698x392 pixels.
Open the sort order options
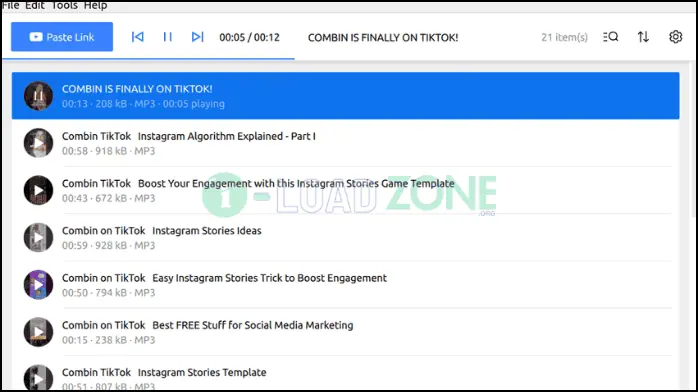click(643, 37)
